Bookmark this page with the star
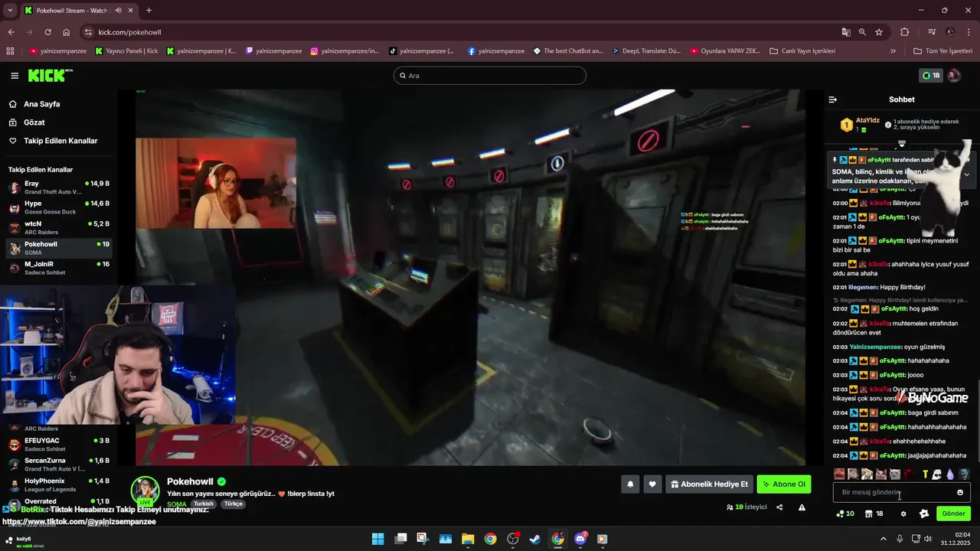 click(x=879, y=32)
